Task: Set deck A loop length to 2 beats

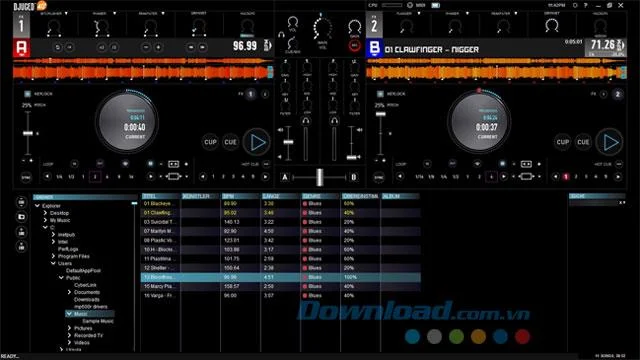Action: tap(95, 177)
